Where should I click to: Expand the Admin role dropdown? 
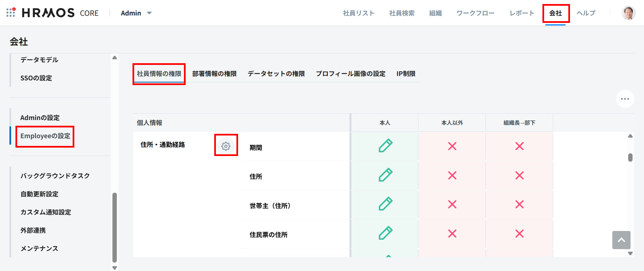136,13
